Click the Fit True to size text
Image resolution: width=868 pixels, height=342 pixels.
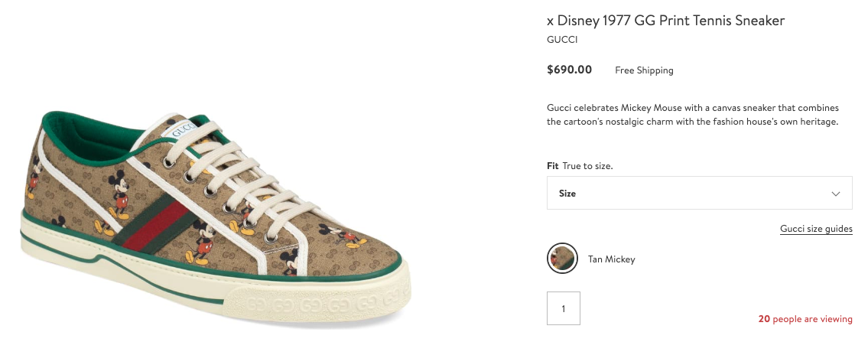click(x=580, y=166)
